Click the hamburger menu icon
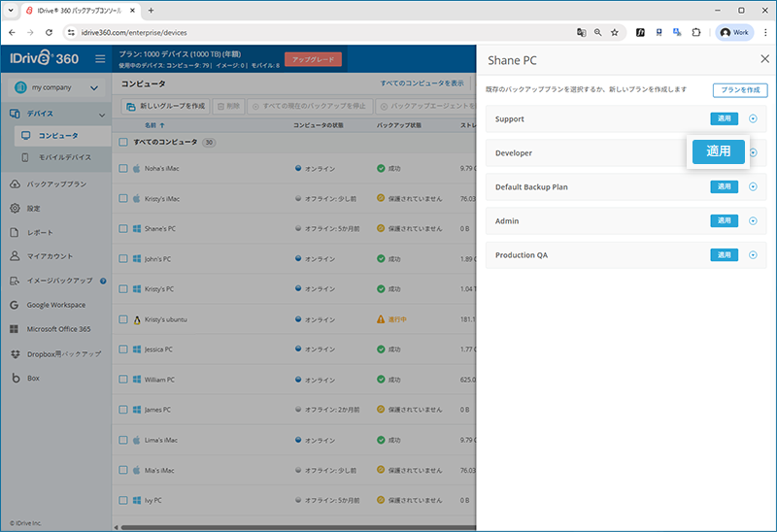Image resolution: width=777 pixels, height=532 pixels. click(x=100, y=59)
